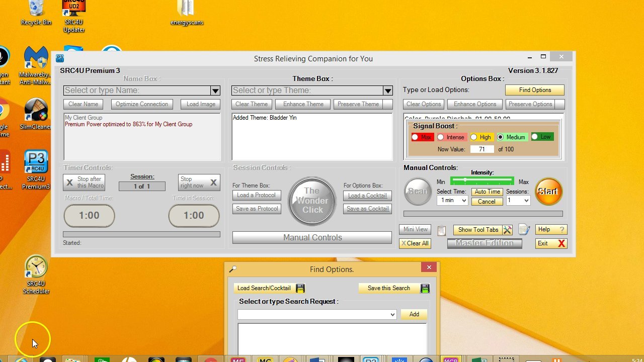Open the SRC4U Scheduler desktop shortcut

click(36, 267)
